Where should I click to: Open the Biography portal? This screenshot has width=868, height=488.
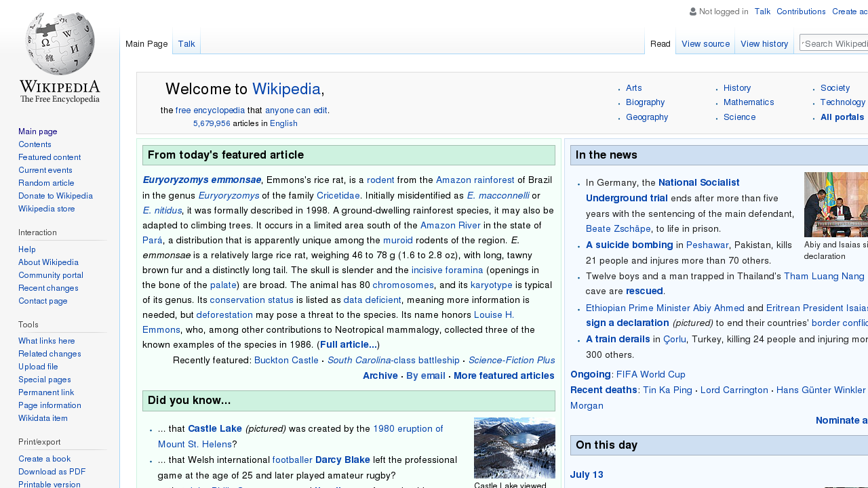pyautogui.click(x=645, y=102)
